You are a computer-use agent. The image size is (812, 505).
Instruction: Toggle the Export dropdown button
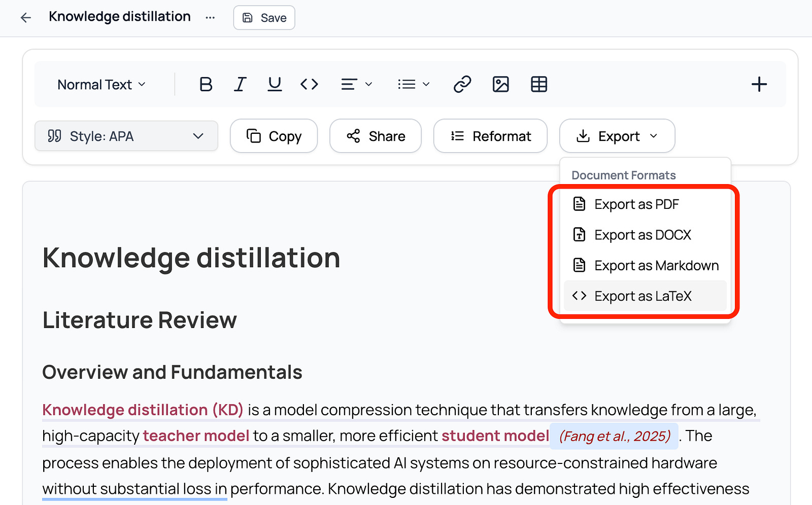[x=617, y=136]
